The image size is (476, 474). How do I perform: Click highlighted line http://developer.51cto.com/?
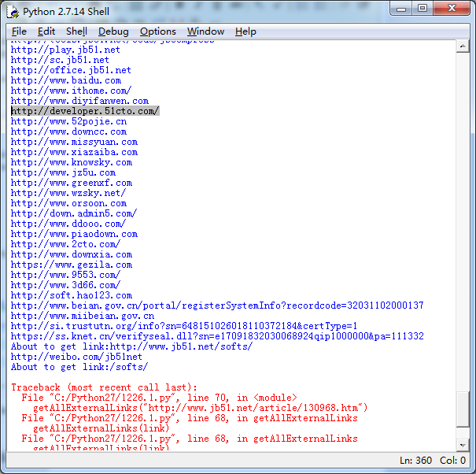point(85,111)
